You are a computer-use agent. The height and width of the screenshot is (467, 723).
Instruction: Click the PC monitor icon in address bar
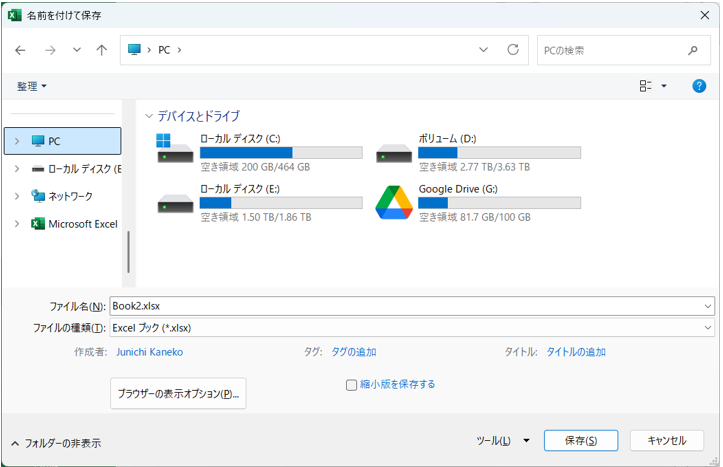click(x=134, y=50)
